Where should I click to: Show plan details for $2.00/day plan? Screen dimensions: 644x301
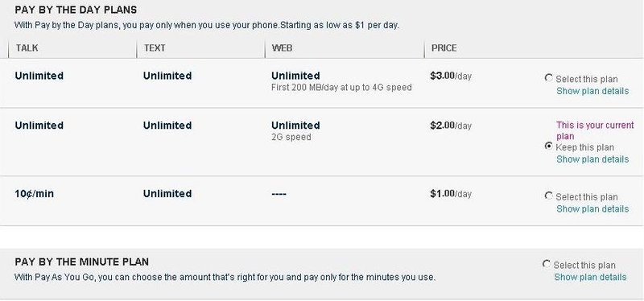[x=592, y=159]
